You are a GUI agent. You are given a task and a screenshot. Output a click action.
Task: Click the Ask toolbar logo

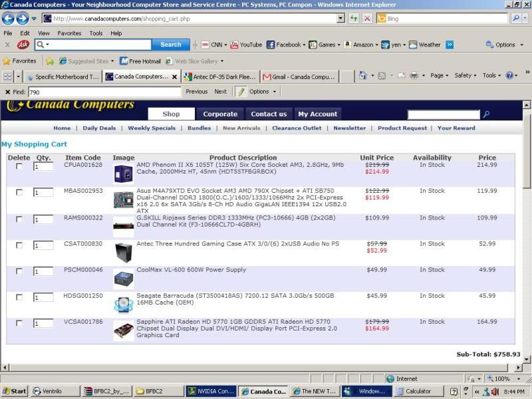(23, 45)
